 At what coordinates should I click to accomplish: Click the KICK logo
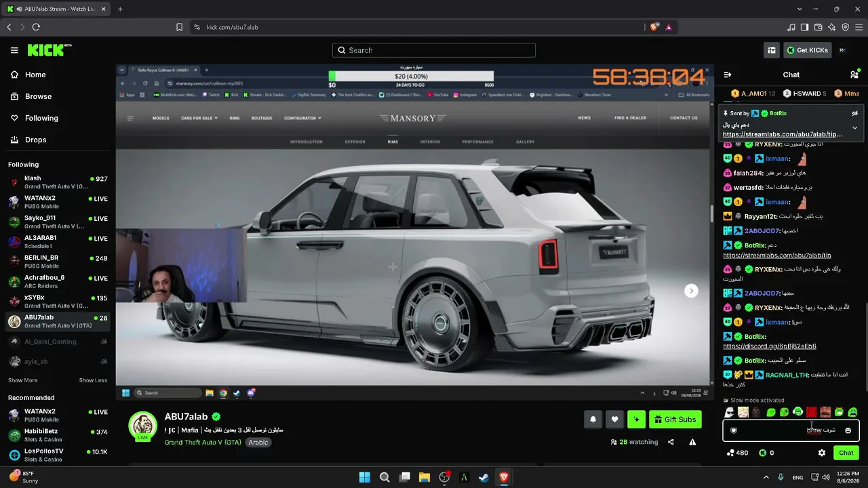pyautogui.click(x=50, y=50)
